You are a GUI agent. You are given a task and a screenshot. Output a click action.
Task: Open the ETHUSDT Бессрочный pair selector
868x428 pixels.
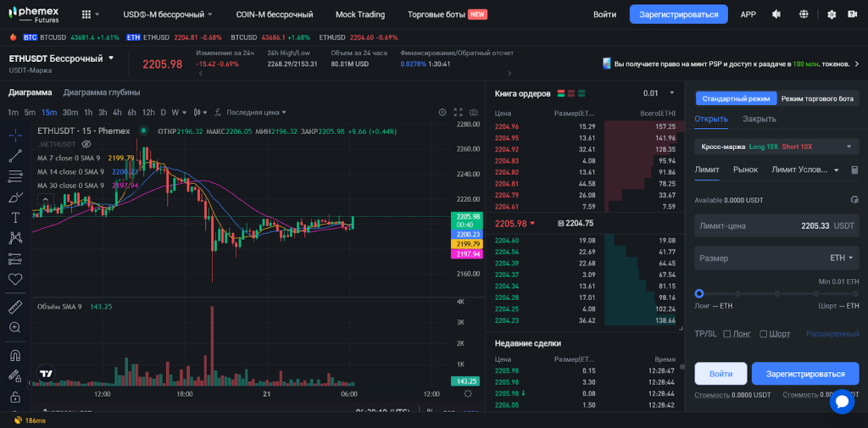pos(61,58)
